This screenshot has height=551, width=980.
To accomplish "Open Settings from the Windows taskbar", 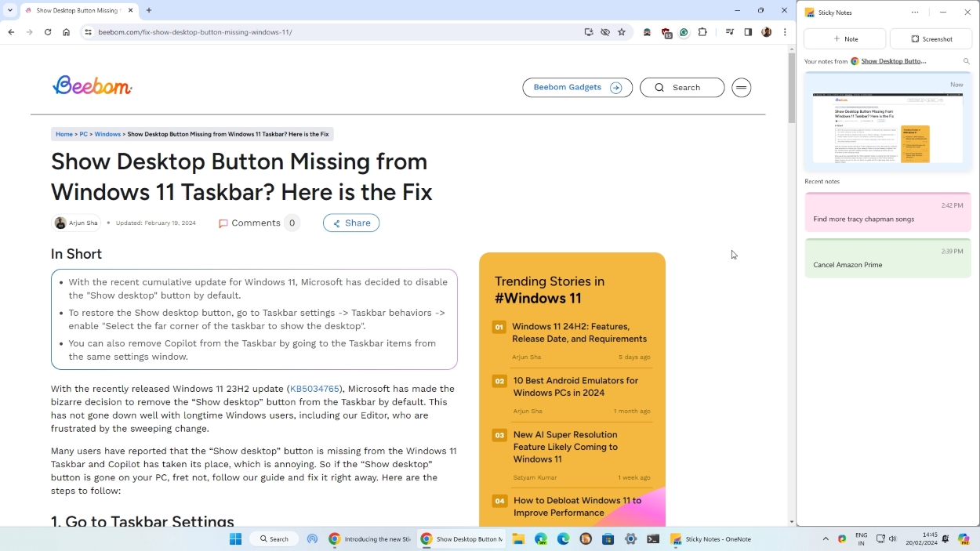I will tap(630, 539).
